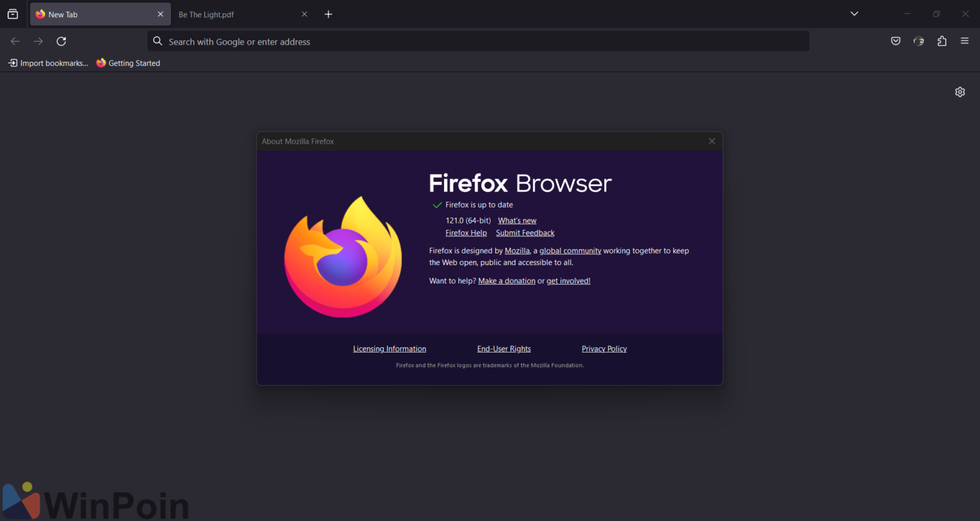Screen dimensions: 980x521
Task: Click the sidebars icon left of tabs
Action: [x=13, y=13]
